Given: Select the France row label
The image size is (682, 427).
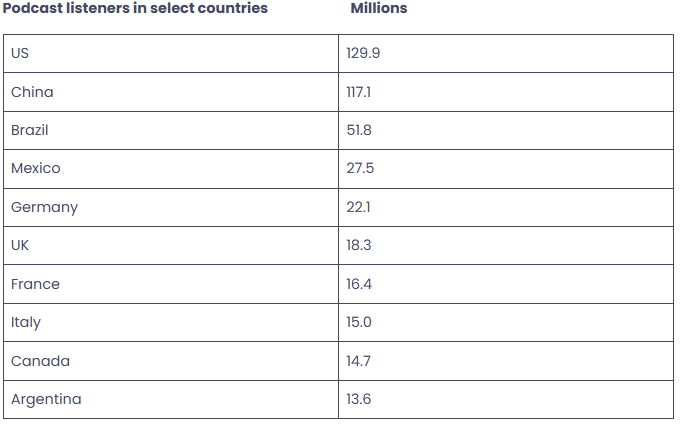Looking at the screenshot, I should [x=35, y=284].
